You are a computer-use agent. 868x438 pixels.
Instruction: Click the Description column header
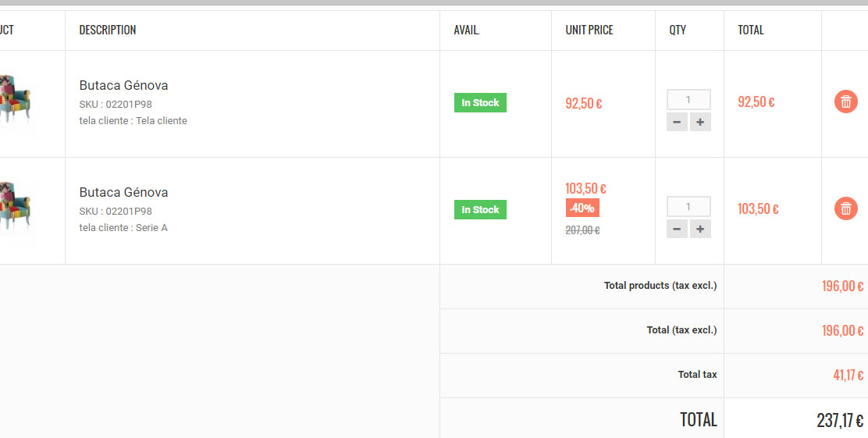[108, 30]
